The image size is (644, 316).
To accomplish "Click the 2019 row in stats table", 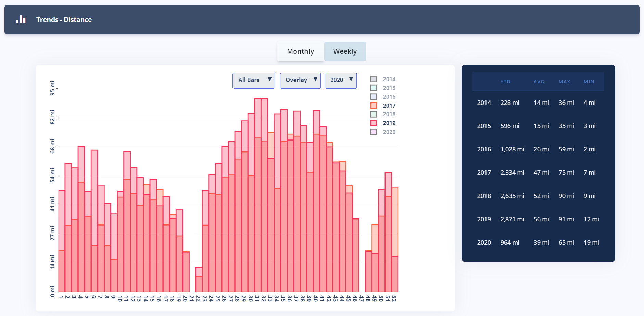I will coord(538,219).
